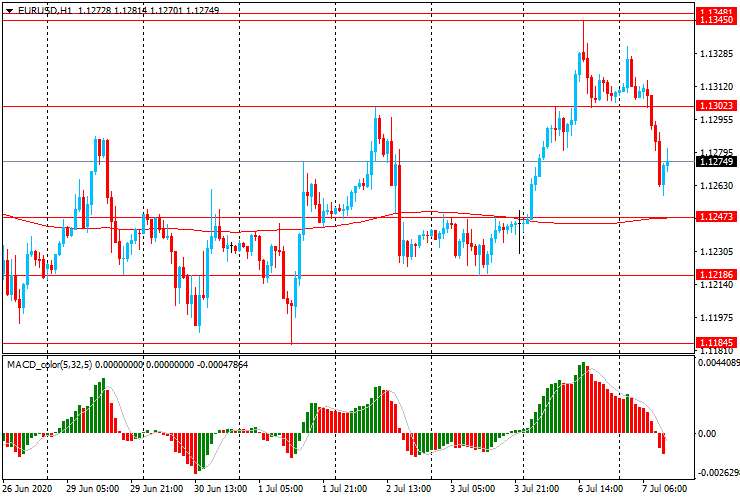Viewport: 740px width, 500px height.
Task: Click the 1.12955 price scale value
Action: coord(716,119)
